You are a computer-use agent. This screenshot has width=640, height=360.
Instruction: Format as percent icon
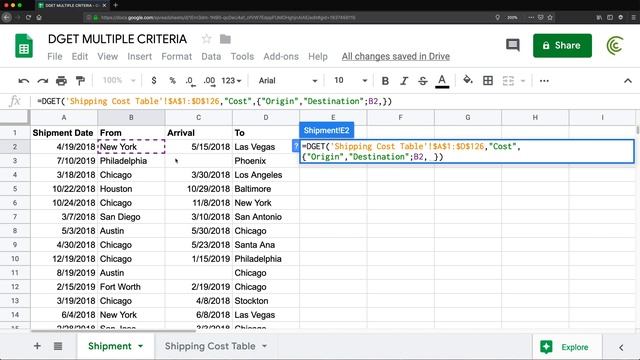click(172, 81)
